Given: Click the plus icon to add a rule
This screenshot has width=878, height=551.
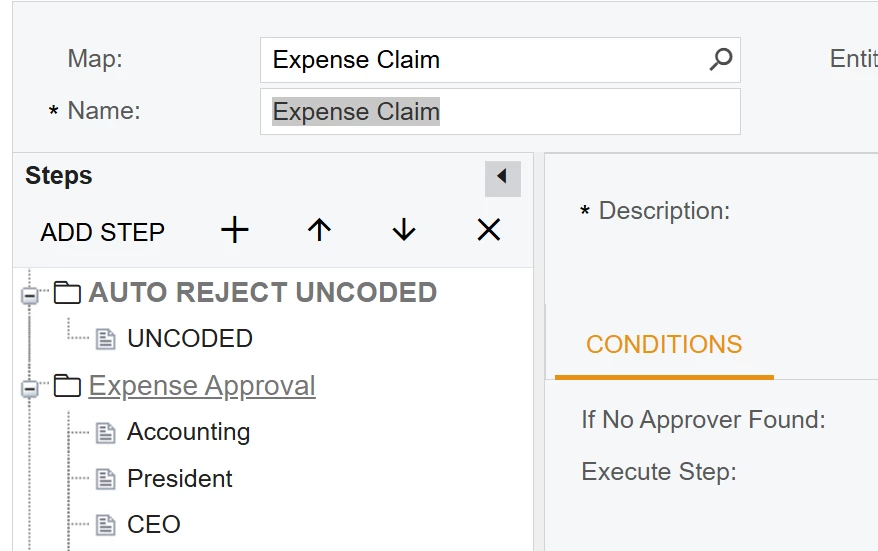Looking at the screenshot, I should click(x=235, y=230).
